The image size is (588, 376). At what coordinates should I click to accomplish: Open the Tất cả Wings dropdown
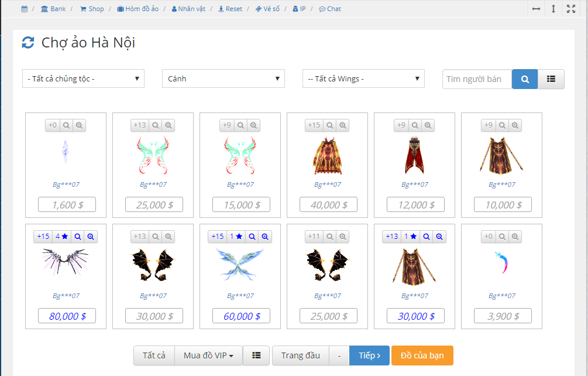(x=363, y=79)
